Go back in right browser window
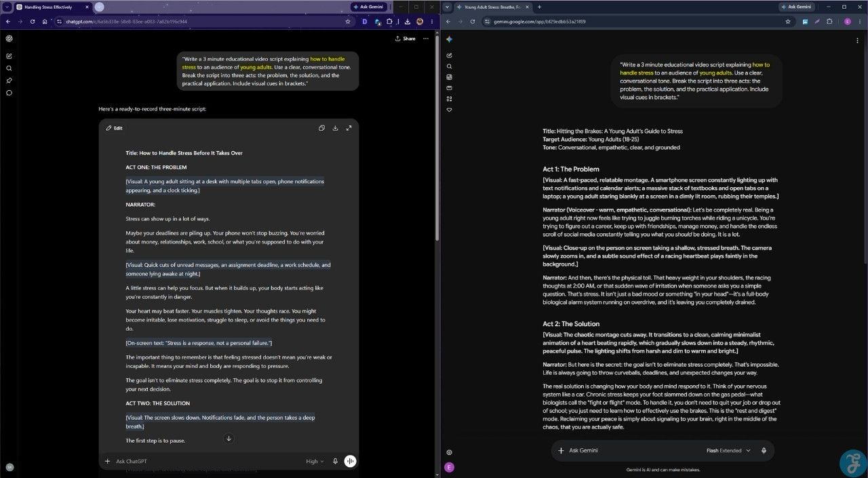 coord(449,22)
